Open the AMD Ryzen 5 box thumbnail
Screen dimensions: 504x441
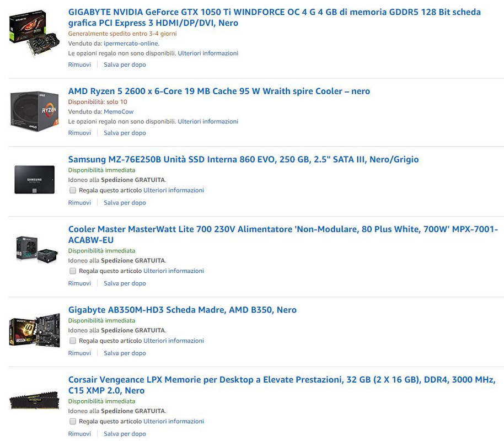tap(34, 111)
